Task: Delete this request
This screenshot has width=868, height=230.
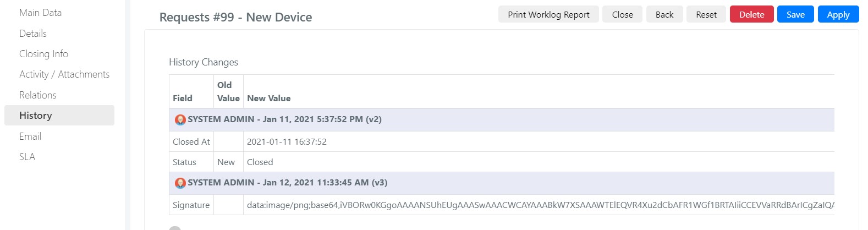Action: click(x=752, y=14)
